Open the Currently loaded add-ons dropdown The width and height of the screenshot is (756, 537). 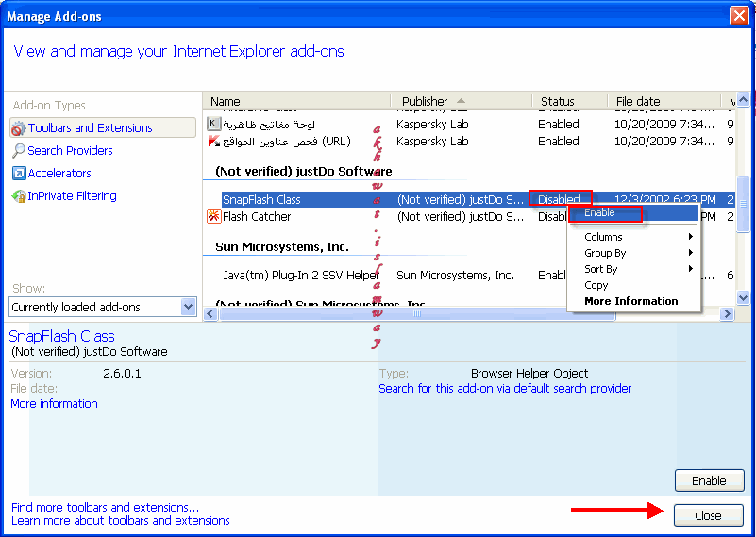pos(103,307)
